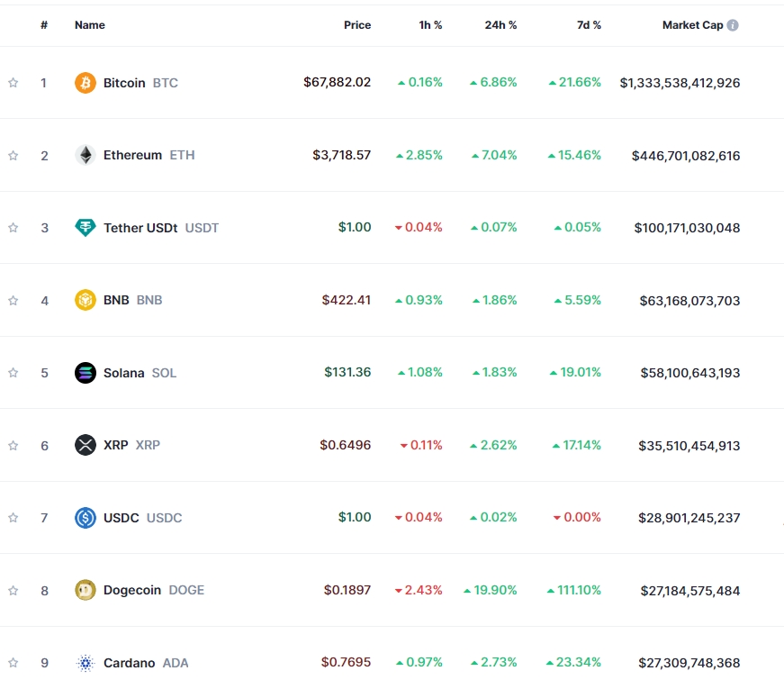This screenshot has width=784, height=689.
Task: Add Bitcoin to watchlist via star
Action: (x=13, y=82)
